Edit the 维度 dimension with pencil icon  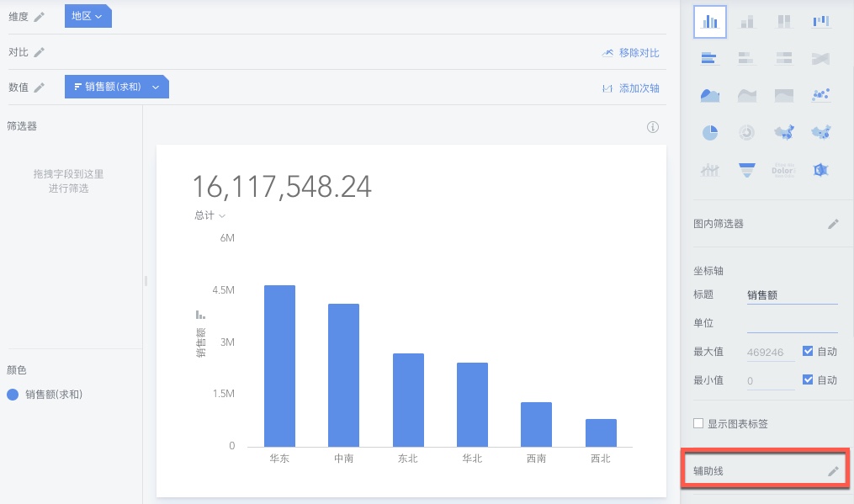pos(40,17)
